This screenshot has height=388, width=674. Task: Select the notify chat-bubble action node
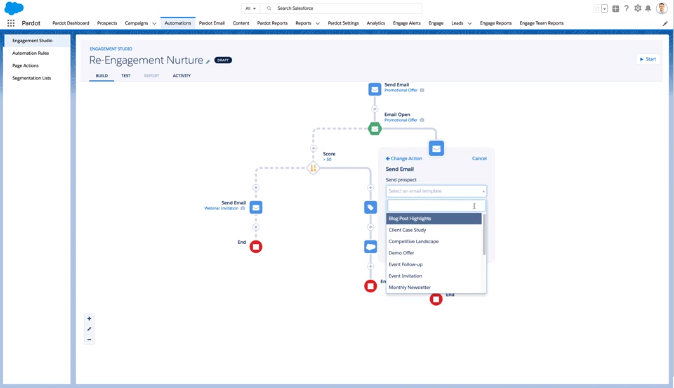point(371,247)
